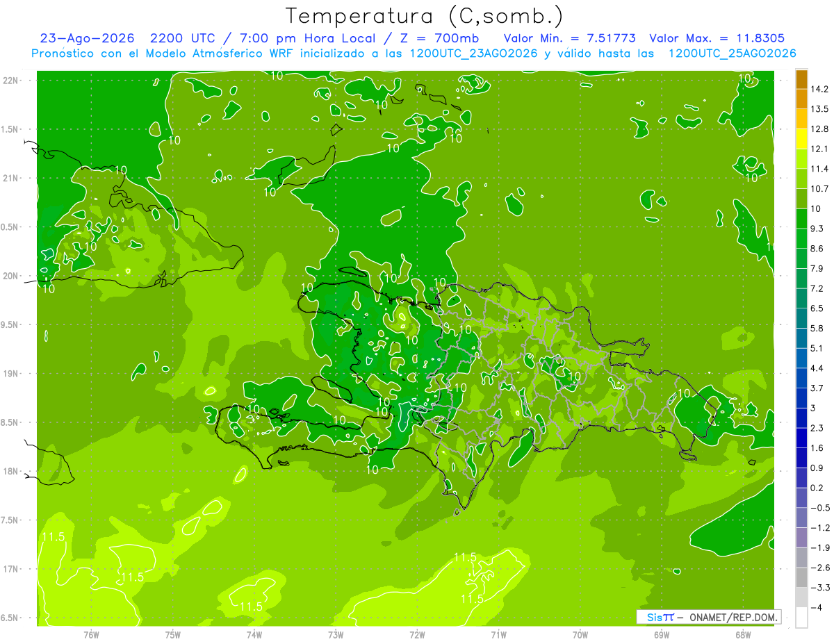
Task: Click the "5.1" value on color legend
Action: tap(818, 348)
